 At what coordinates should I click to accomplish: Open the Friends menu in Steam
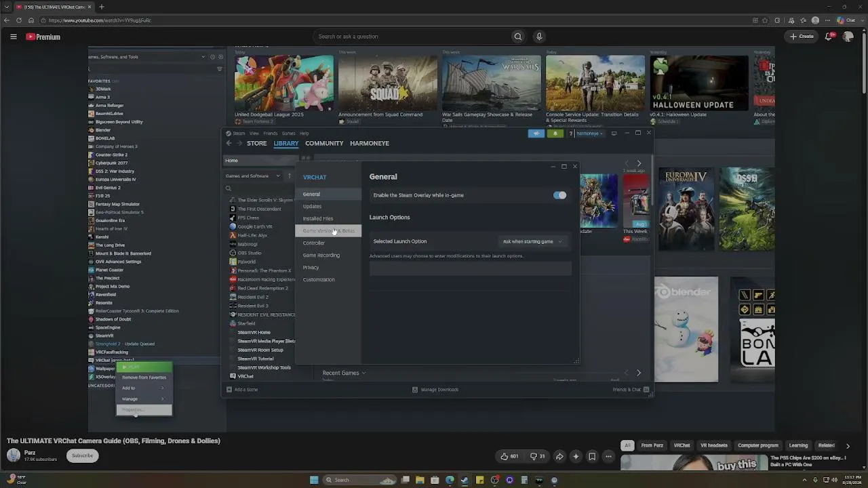271,134
